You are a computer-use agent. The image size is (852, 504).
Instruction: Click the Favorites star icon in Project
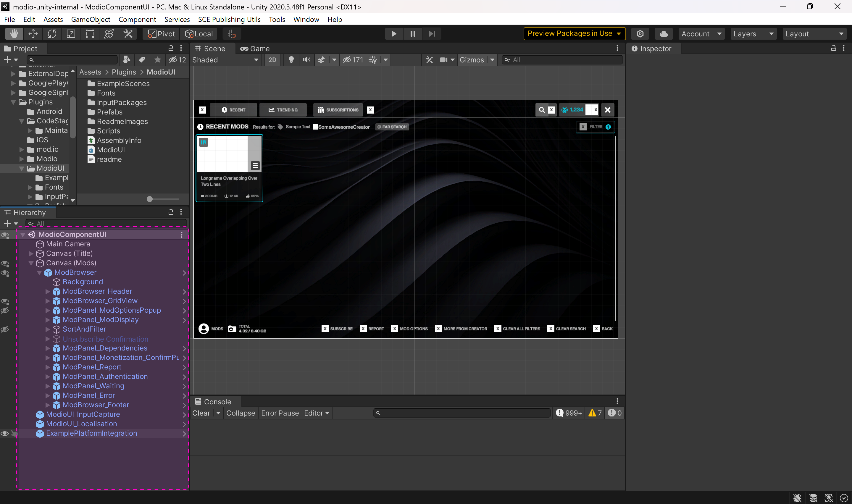pyautogui.click(x=158, y=60)
